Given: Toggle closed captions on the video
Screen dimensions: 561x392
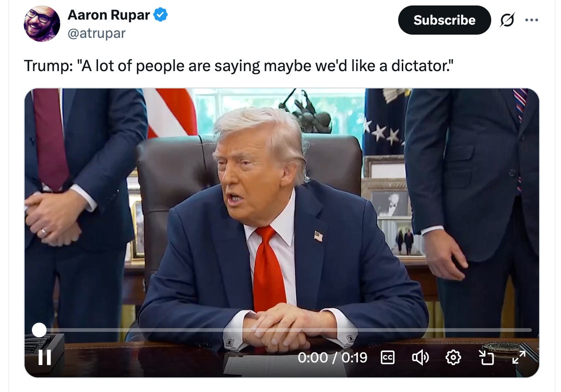Looking at the screenshot, I should [x=387, y=358].
